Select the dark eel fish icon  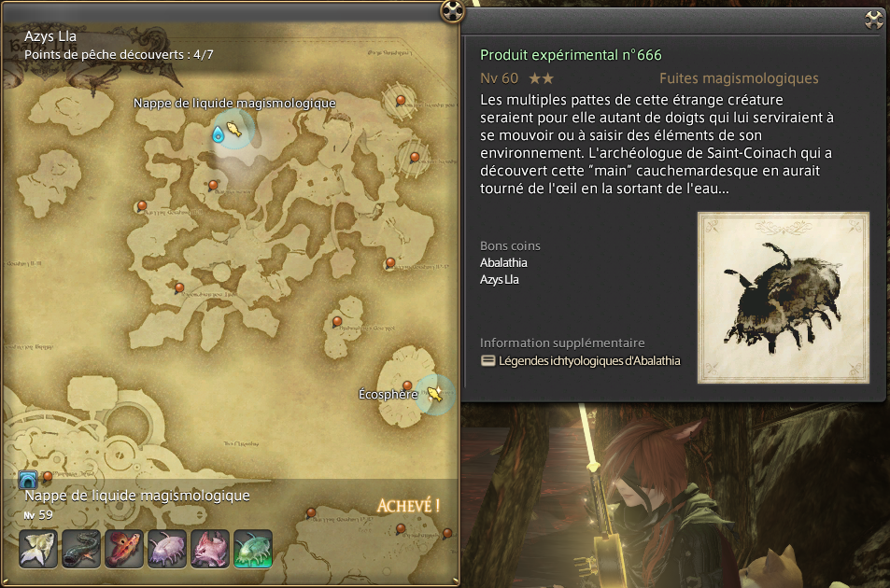click(81, 549)
